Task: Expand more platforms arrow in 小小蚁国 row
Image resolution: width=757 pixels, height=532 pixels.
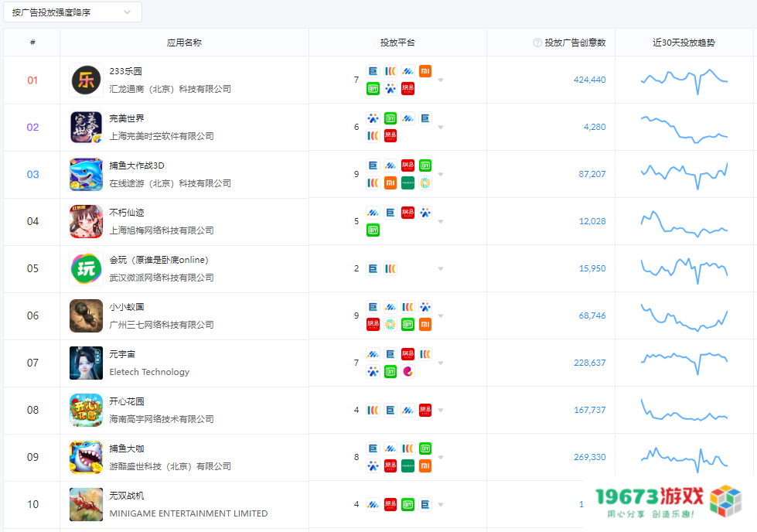Action: [x=441, y=315]
